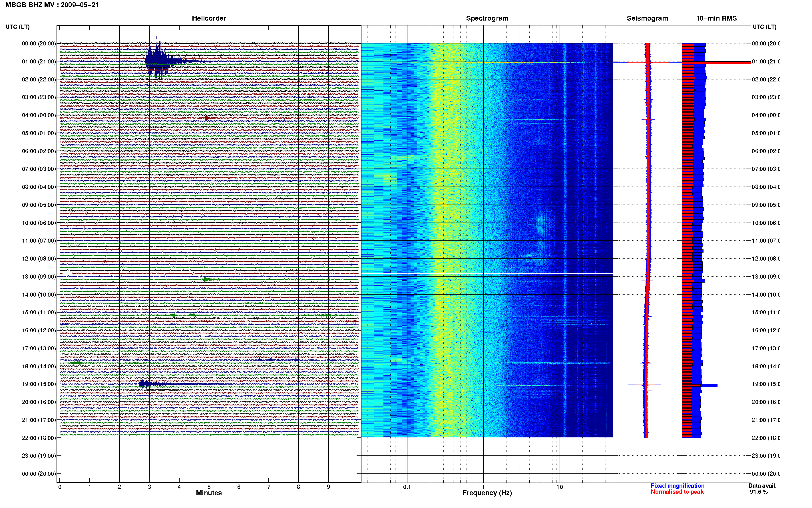
Task: Select the '15:00 (11:00)' left time label
Action: coord(39,313)
